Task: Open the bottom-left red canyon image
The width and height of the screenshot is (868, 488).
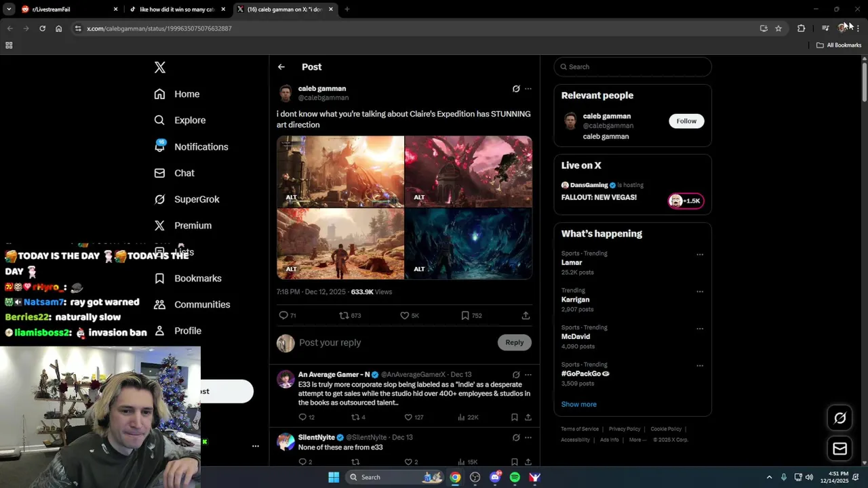Action: point(340,244)
